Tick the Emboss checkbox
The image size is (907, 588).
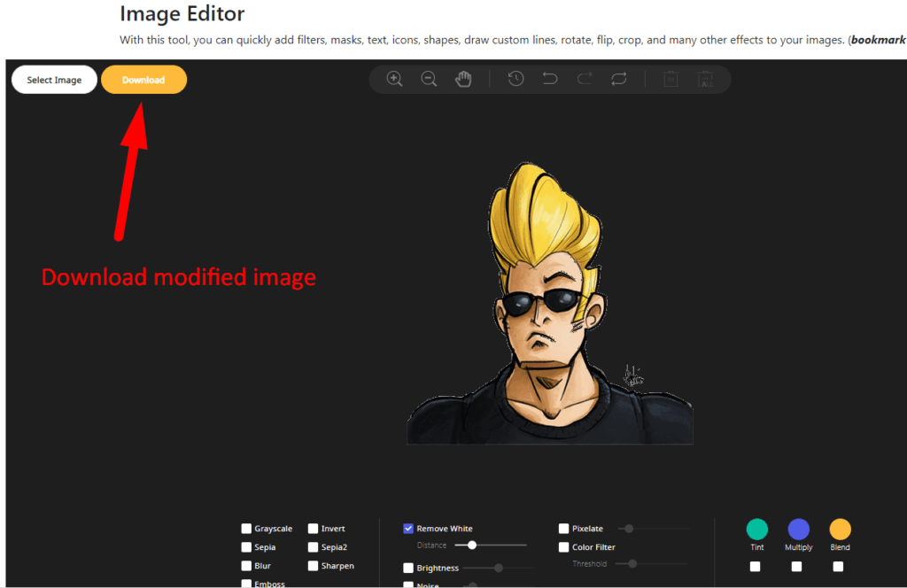[246, 584]
